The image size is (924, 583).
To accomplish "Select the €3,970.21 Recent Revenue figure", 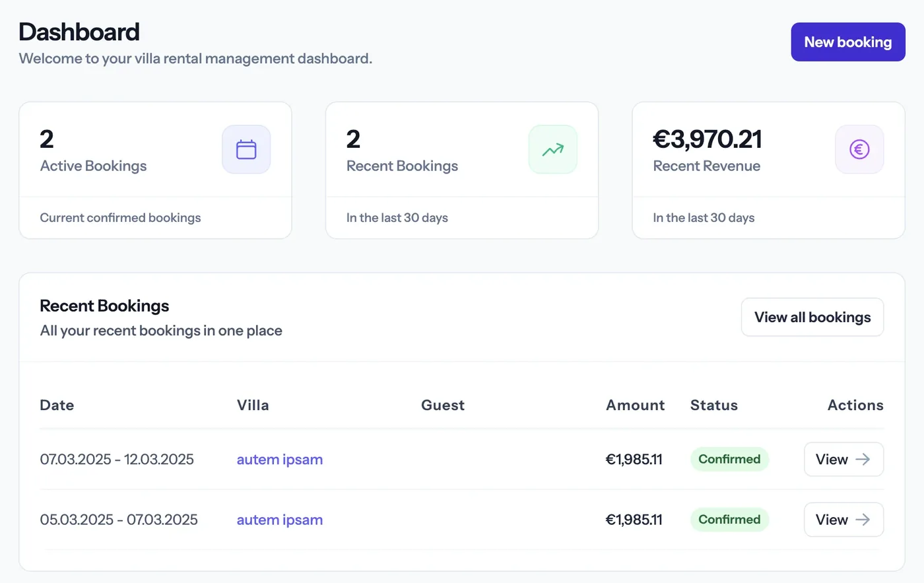I will 707,139.
